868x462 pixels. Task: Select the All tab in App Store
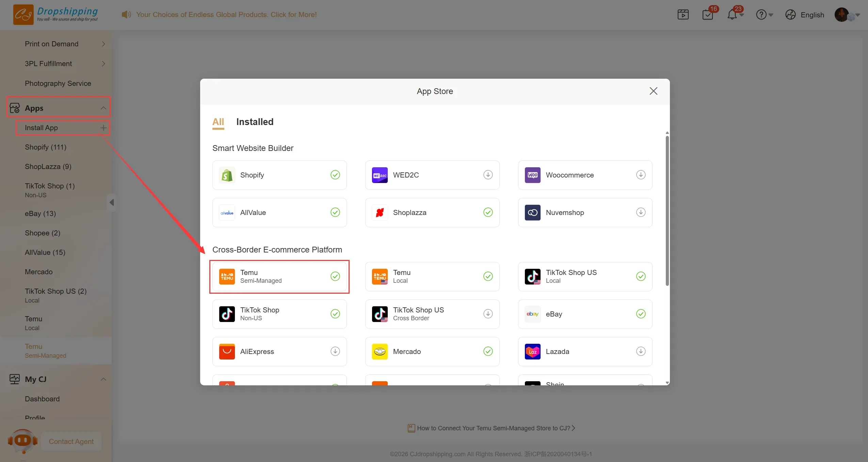[218, 122]
